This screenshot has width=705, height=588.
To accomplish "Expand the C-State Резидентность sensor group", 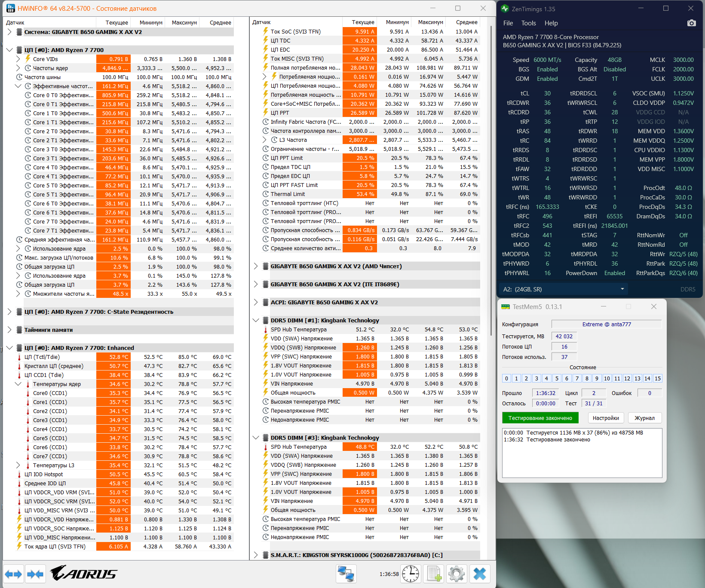I will [x=9, y=312].
